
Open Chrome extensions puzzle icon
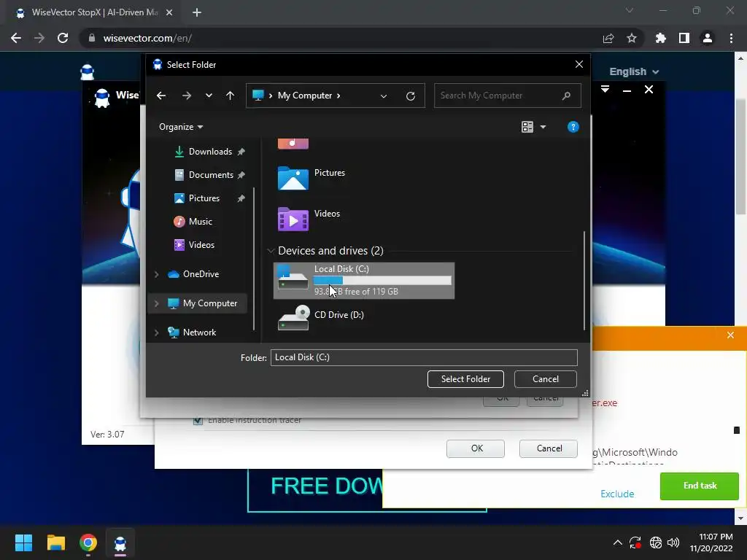pyautogui.click(x=661, y=38)
